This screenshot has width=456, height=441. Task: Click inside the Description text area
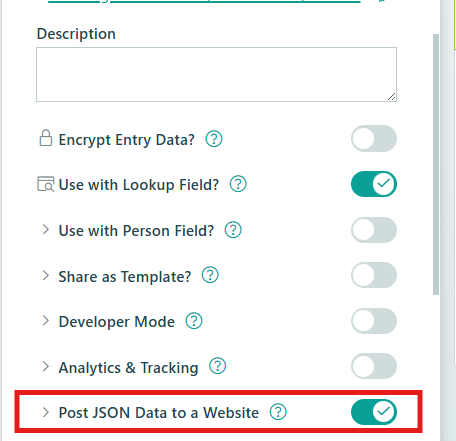click(x=216, y=74)
